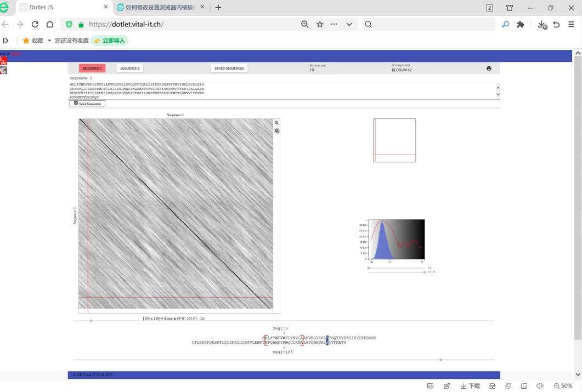
Task: Reload the current page
Action: (35, 25)
